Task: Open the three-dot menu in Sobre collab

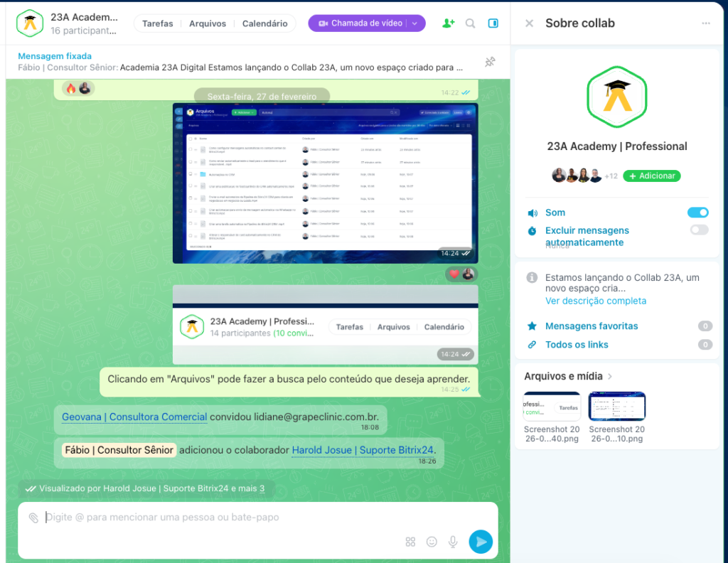Action: click(x=706, y=23)
